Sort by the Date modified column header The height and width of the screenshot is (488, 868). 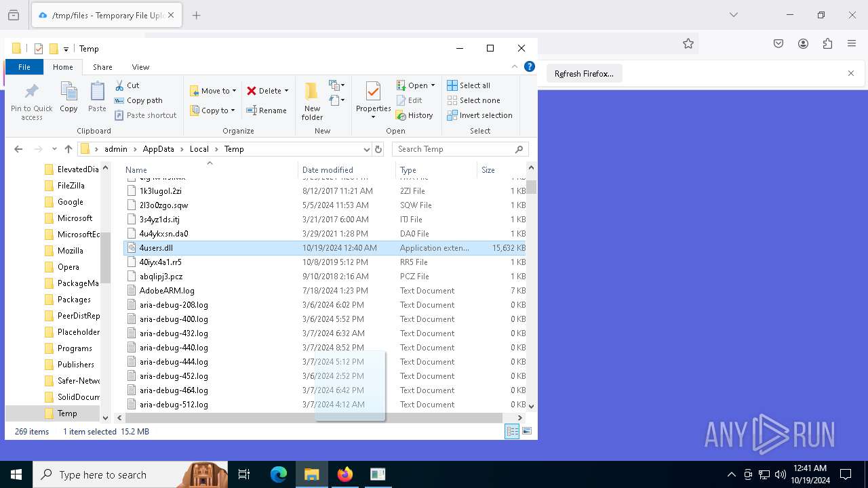tap(347, 170)
